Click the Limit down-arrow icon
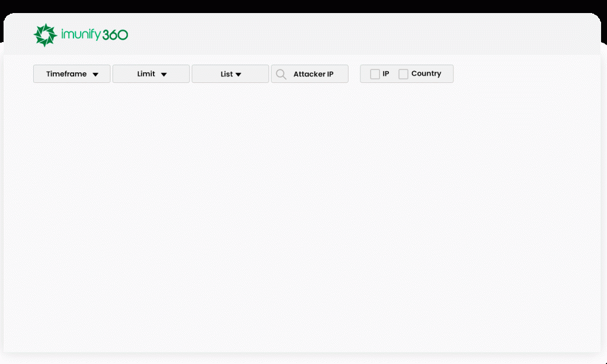The height and width of the screenshot is (364, 607). (x=164, y=75)
